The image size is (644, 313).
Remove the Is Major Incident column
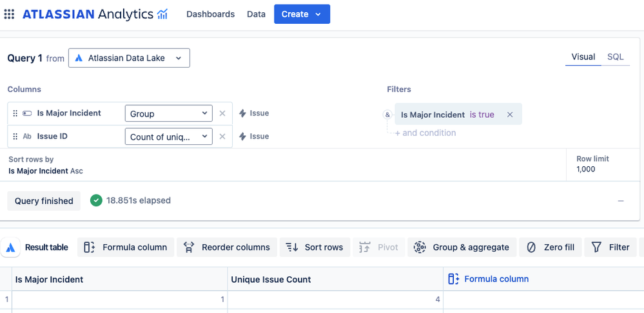222,113
